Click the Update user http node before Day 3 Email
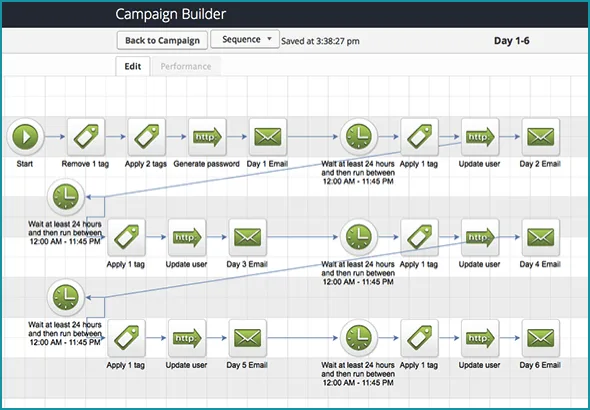This screenshot has width=590, height=410. [x=187, y=237]
